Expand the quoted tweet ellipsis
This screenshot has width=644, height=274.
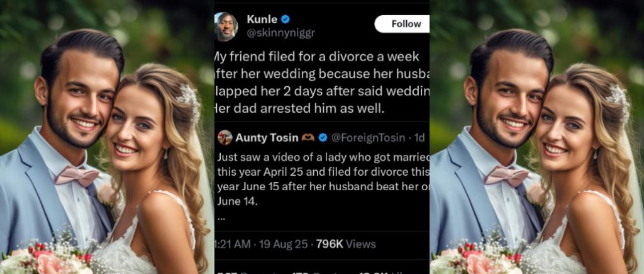click(221, 215)
